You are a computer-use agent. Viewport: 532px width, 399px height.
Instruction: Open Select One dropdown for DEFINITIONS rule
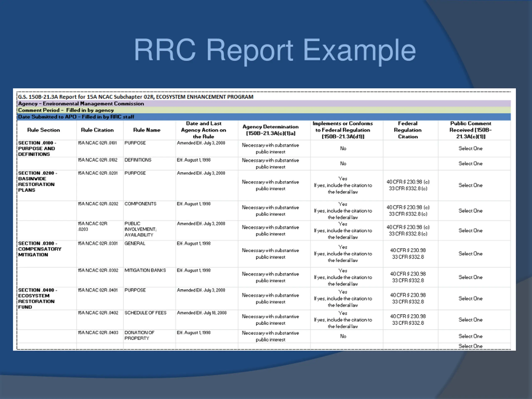tap(470, 164)
